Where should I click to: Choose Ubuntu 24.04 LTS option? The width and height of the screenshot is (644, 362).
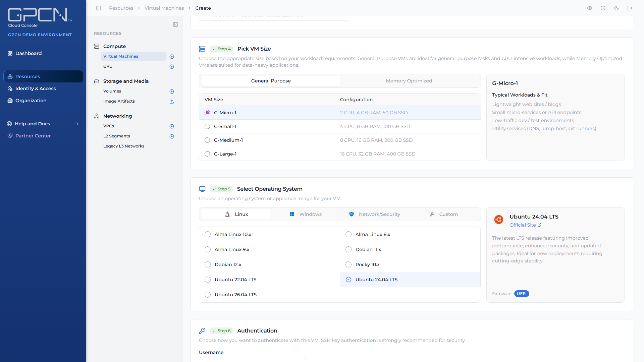tap(410, 280)
